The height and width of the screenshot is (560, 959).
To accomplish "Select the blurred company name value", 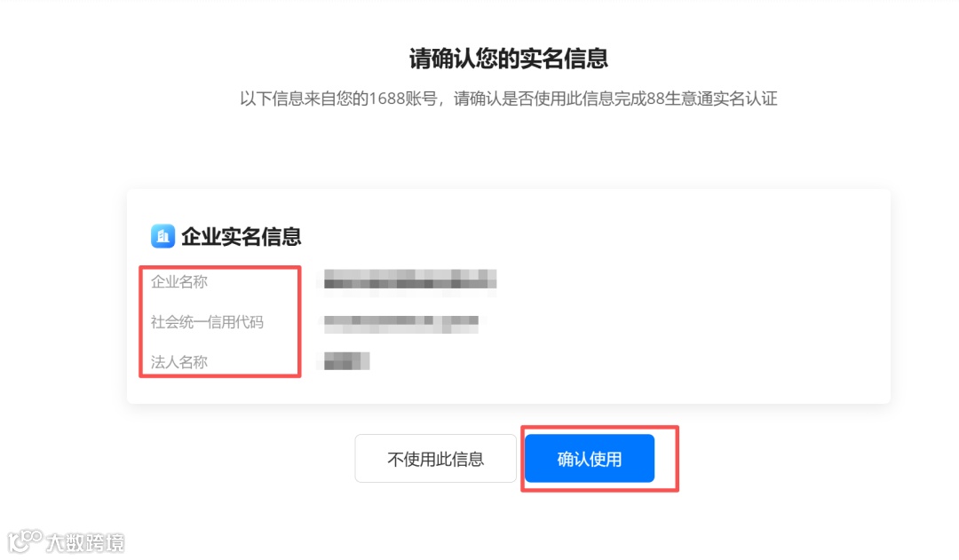I will (409, 280).
